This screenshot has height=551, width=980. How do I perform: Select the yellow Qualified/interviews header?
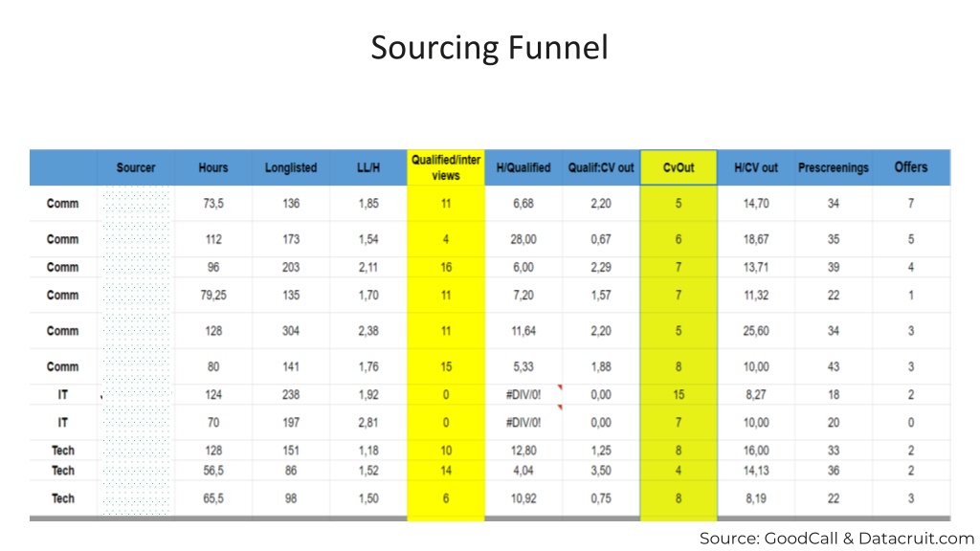point(446,167)
